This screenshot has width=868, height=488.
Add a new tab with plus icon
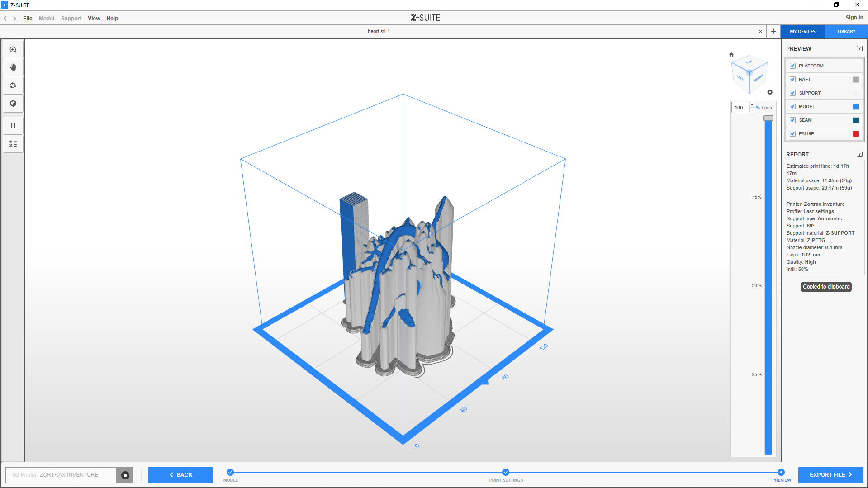pos(773,31)
